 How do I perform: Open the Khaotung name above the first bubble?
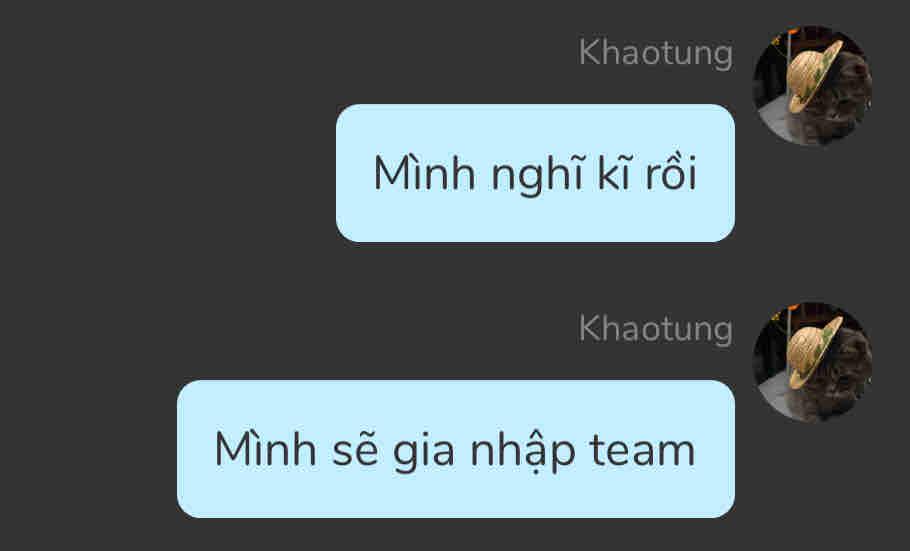pyautogui.click(x=656, y=54)
